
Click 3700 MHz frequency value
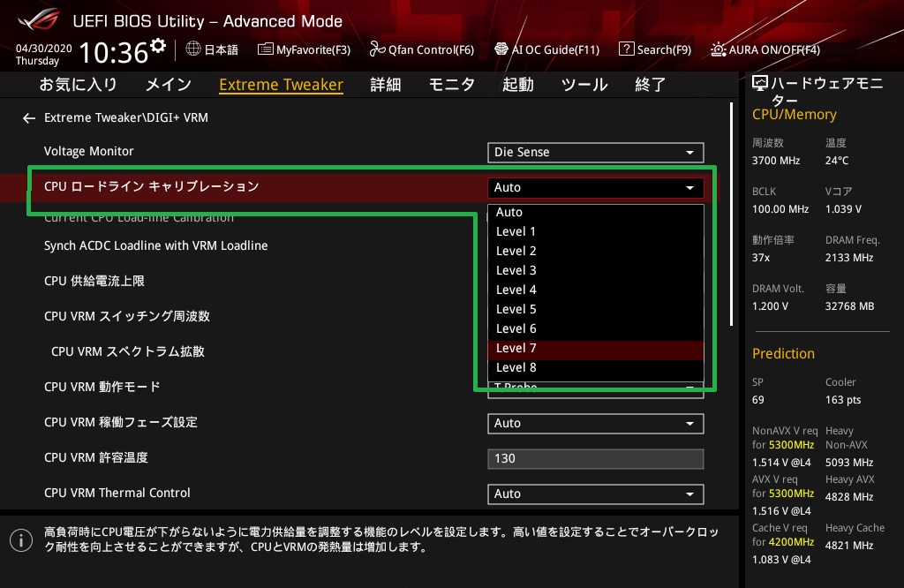(775, 161)
